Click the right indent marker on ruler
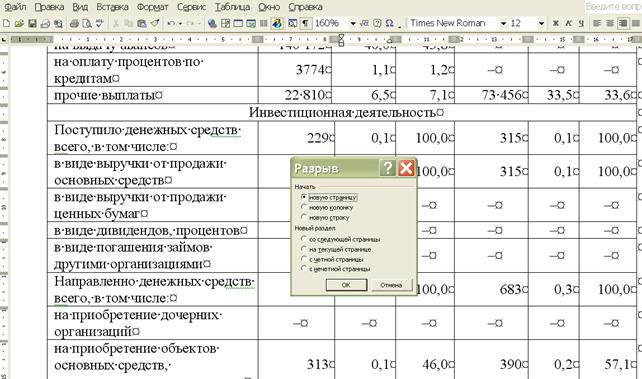This screenshot has width=642, height=379. point(390,41)
